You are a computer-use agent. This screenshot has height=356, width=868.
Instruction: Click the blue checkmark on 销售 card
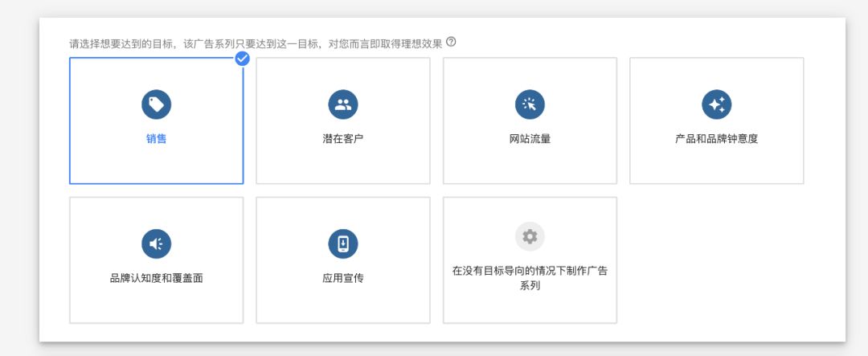(242, 58)
